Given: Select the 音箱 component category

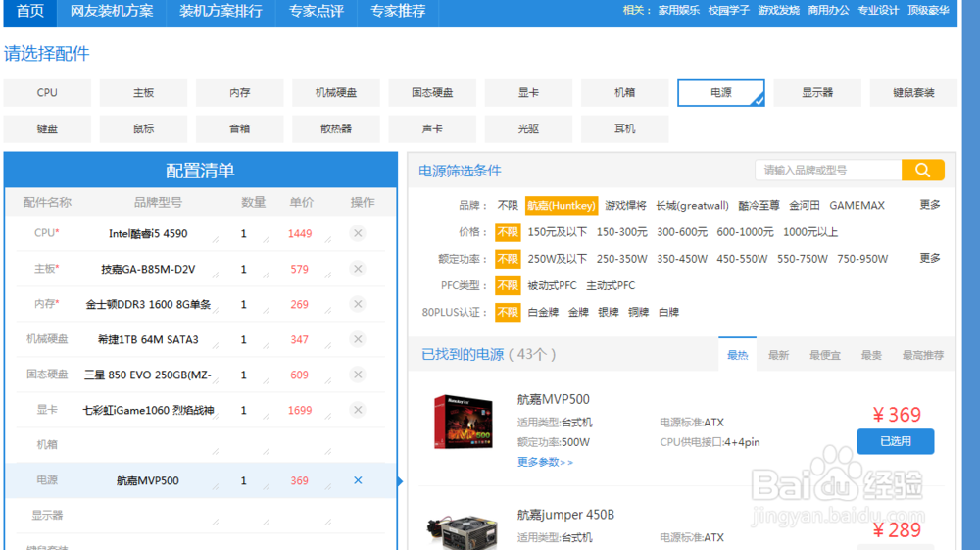Looking at the screenshot, I should (x=239, y=128).
